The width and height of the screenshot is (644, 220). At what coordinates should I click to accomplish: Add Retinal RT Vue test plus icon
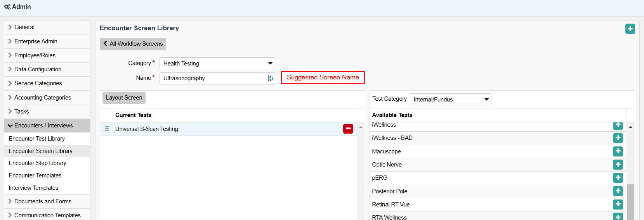(x=618, y=205)
